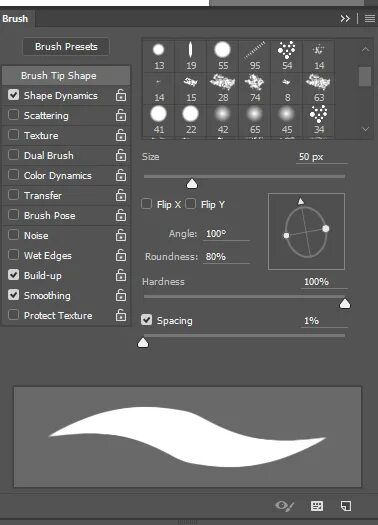The image size is (378, 525).
Task: Open the Brush Presets panel
Action: (66, 47)
